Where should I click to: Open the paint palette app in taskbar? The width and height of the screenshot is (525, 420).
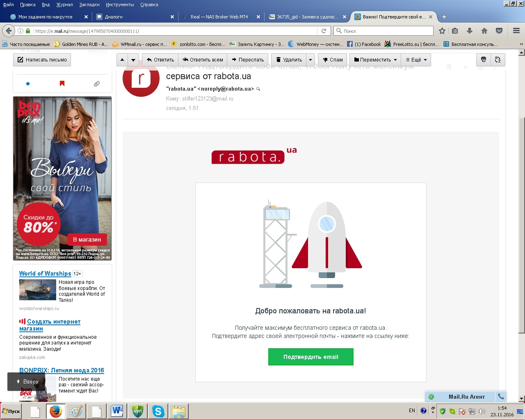76,411
